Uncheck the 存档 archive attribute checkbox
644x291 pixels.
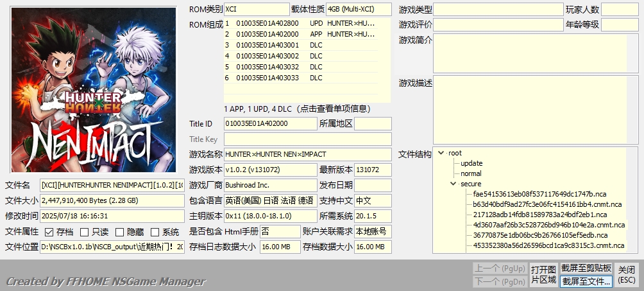(x=49, y=232)
